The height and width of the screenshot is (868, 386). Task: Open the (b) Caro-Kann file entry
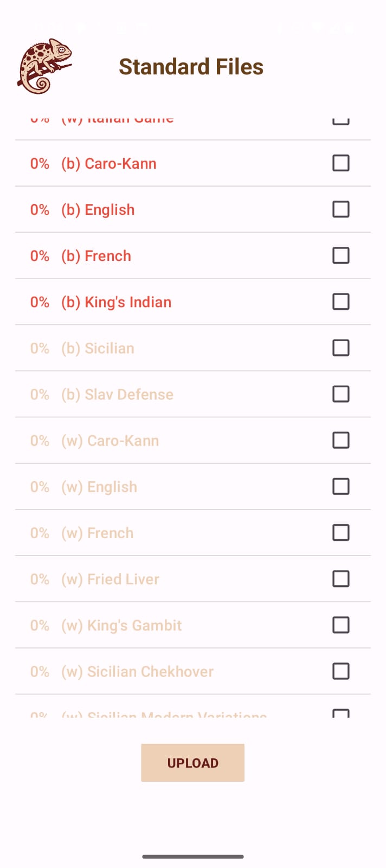click(x=108, y=164)
